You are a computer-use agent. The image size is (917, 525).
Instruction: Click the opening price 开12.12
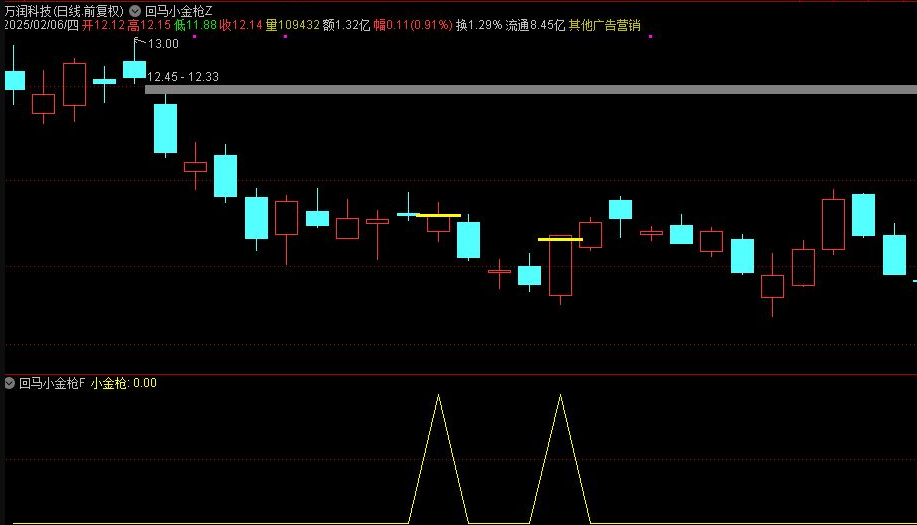tap(103, 25)
